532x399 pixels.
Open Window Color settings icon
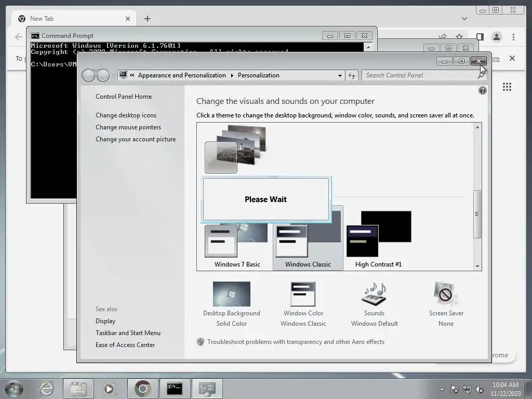(x=303, y=294)
